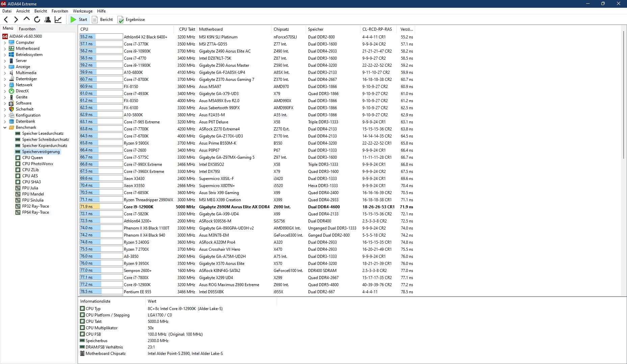Select FP32 Ray-Trace benchmark icon
Image resolution: width=627 pixels, height=364 pixels.
click(18, 206)
